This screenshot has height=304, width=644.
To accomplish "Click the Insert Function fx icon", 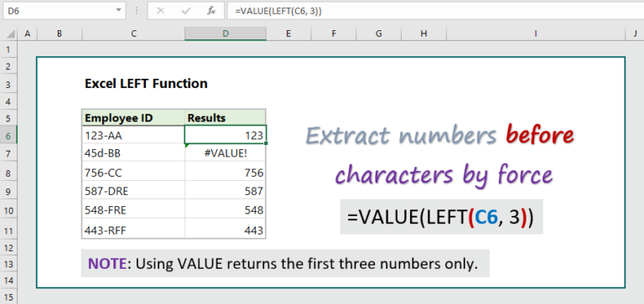I will coord(211,11).
